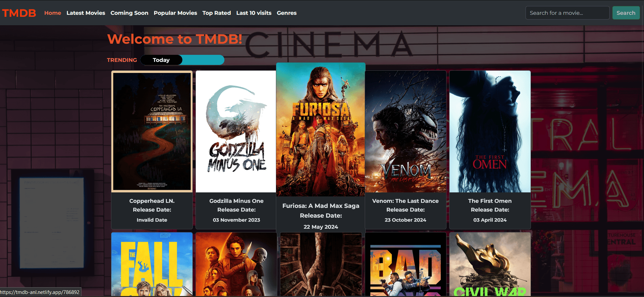This screenshot has height=297, width=644.
Task: Open the Bad Boys poster
Action: point(406,264)
